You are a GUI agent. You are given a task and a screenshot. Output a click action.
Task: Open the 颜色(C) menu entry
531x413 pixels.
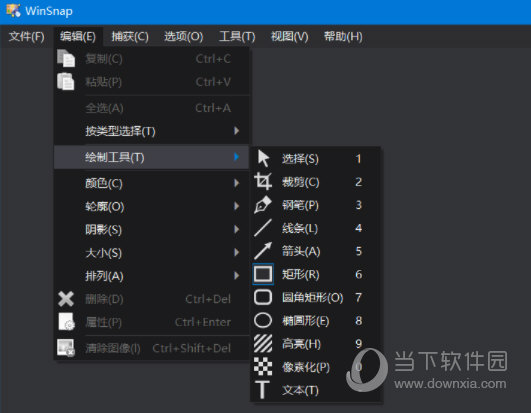(152, 183)
